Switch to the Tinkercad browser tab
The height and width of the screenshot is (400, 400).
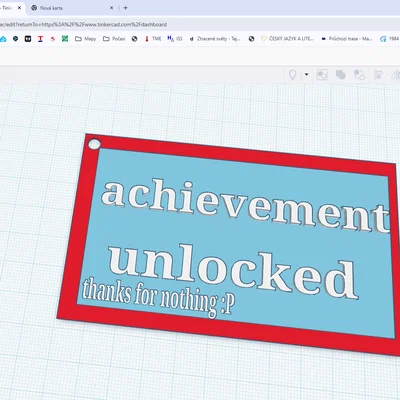click(7, 8)
